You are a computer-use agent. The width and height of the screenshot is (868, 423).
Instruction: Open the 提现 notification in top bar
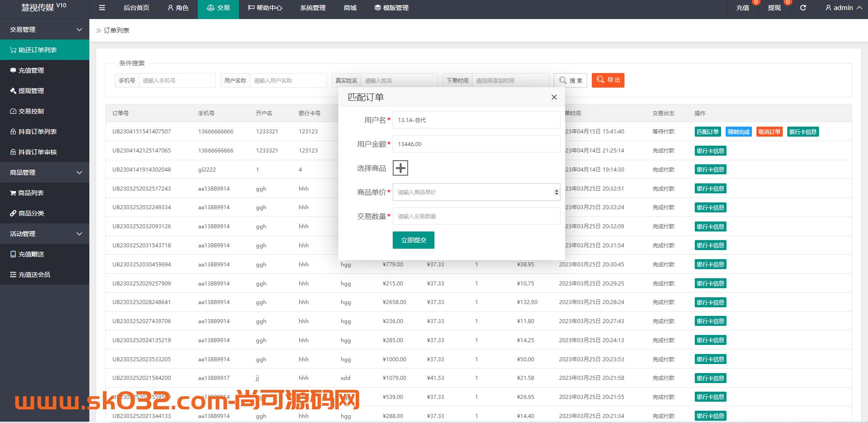(x=775, y=8)
